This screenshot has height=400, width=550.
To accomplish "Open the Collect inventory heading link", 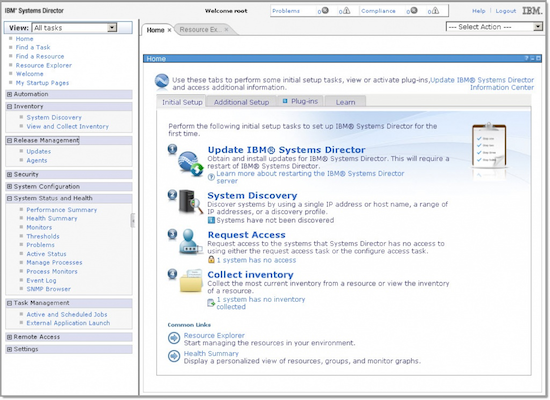I will click(x=250, y=275).
